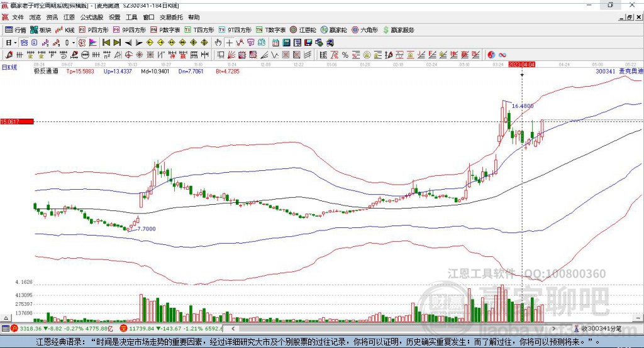Click the 极反通道 indicator name
Screen dimensions: 644x348
46,71
